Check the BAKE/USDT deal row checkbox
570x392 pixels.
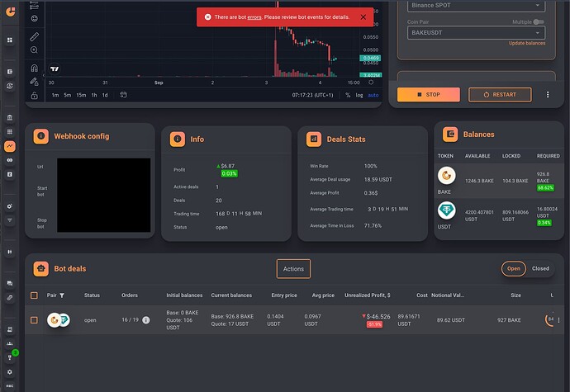pos(34,320)
